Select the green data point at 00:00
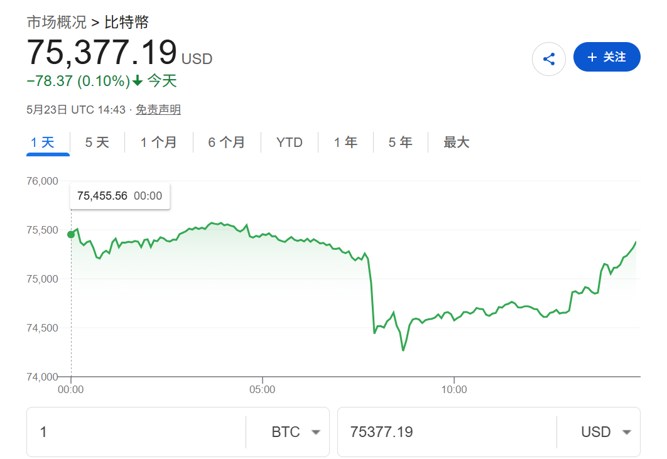Viewport: 667px width, 459px height. pyautogui.click(x=71, y=234)
